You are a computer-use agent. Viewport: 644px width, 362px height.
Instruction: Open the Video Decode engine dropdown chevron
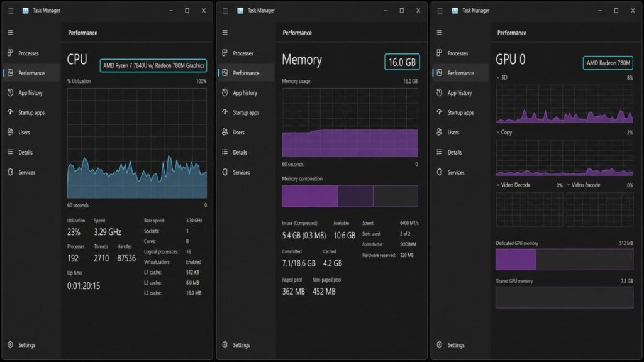coord(498,185)
